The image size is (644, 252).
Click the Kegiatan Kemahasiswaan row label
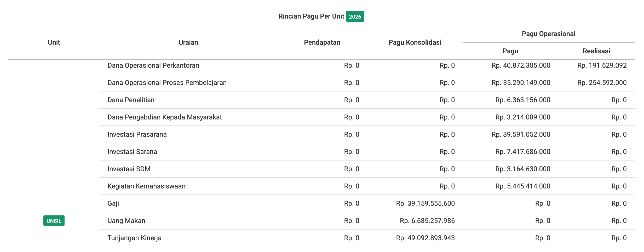click(146, 186)
